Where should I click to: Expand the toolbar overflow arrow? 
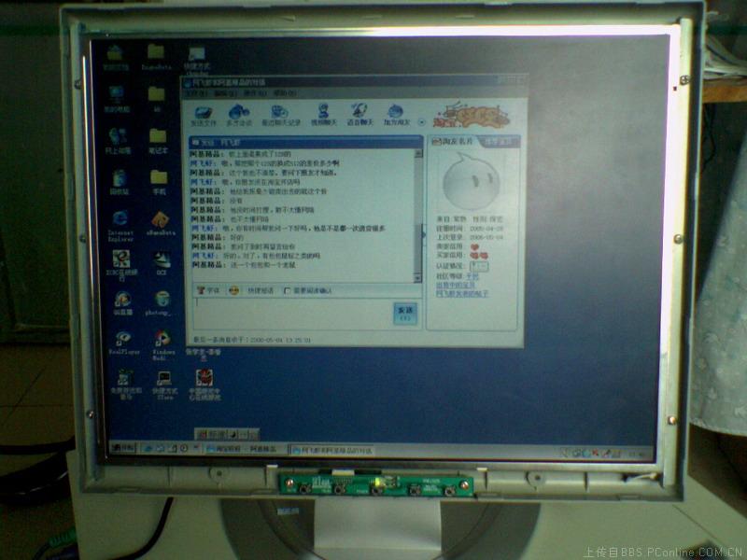click(x=421, y=120)
